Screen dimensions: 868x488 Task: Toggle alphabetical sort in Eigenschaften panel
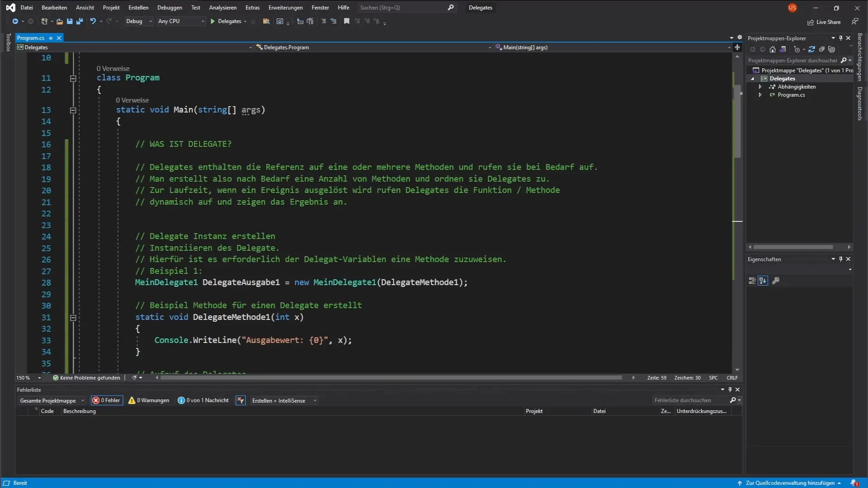763,281
